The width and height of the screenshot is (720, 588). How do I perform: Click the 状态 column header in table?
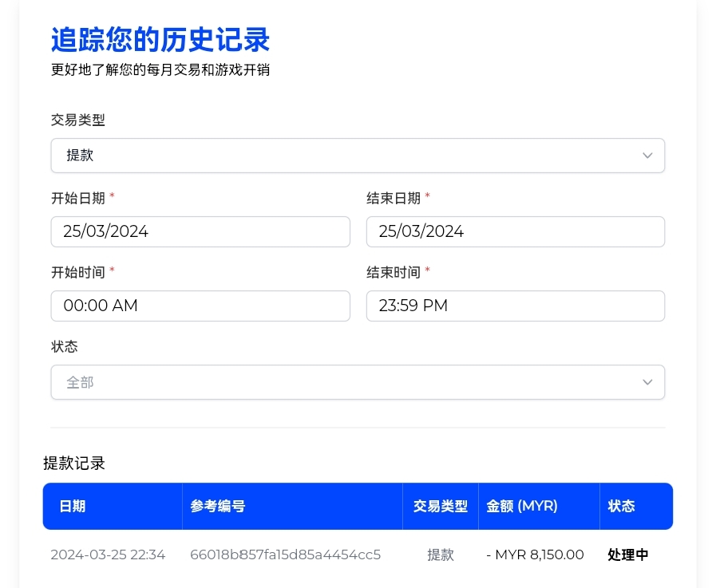pyautogui.click(x=621, y=507)
